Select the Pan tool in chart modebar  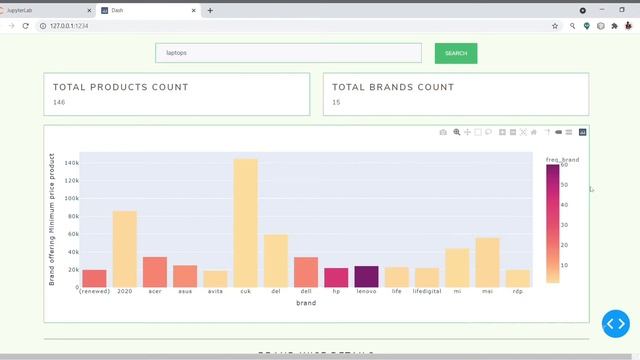point(467,132)
